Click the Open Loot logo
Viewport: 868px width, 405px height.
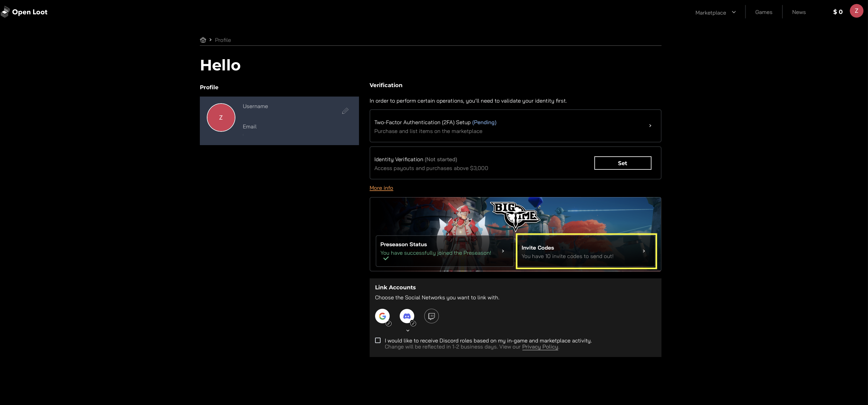24,12
